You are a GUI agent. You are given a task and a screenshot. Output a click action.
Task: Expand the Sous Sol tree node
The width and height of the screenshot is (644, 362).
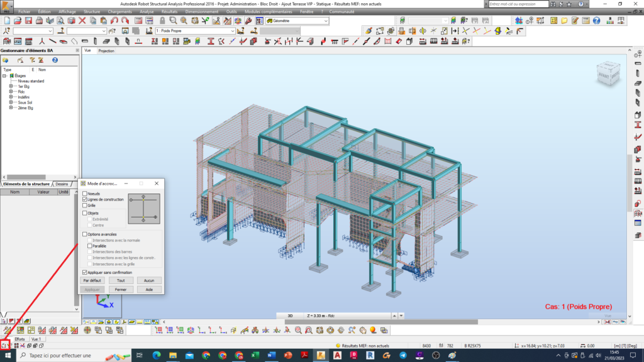(11, 102)
